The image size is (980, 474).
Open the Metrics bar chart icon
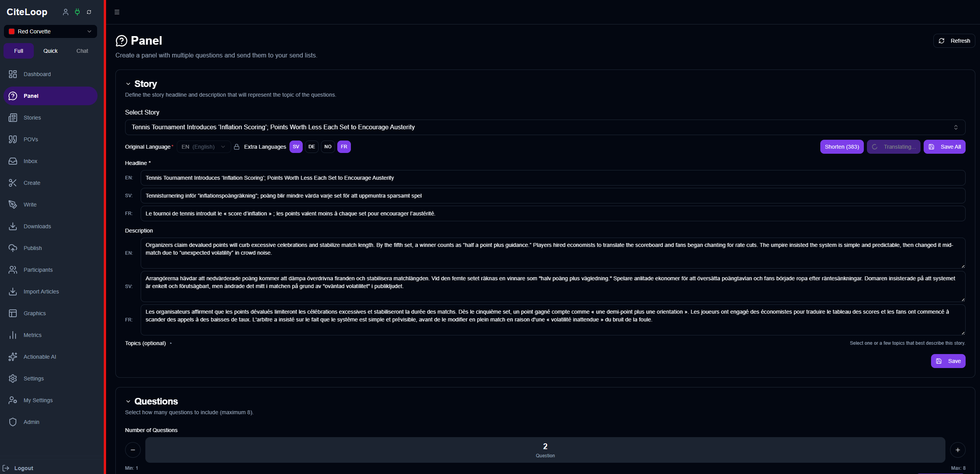[13, 335]
